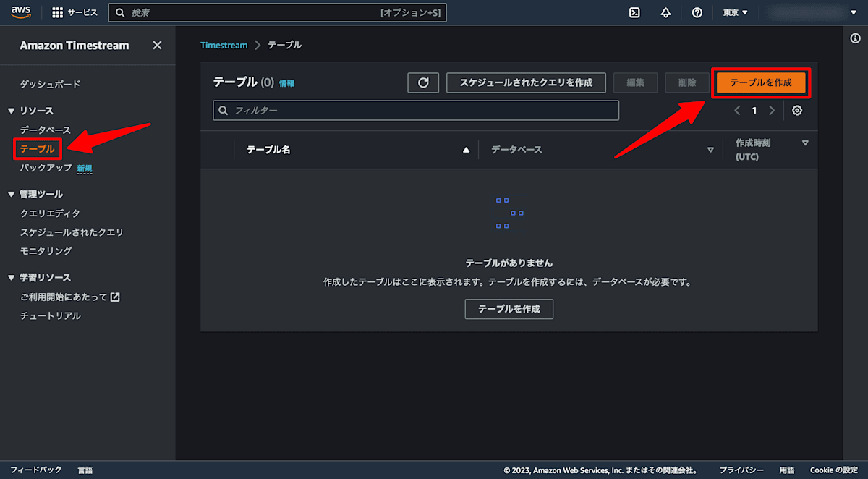Collapse the 管理ツール section
Screen dimensions: 868x479
(x=12, y=195)
